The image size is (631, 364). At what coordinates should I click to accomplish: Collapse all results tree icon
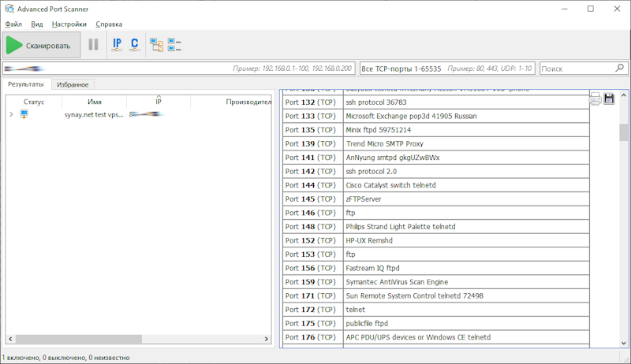click(x=174, y=45)
